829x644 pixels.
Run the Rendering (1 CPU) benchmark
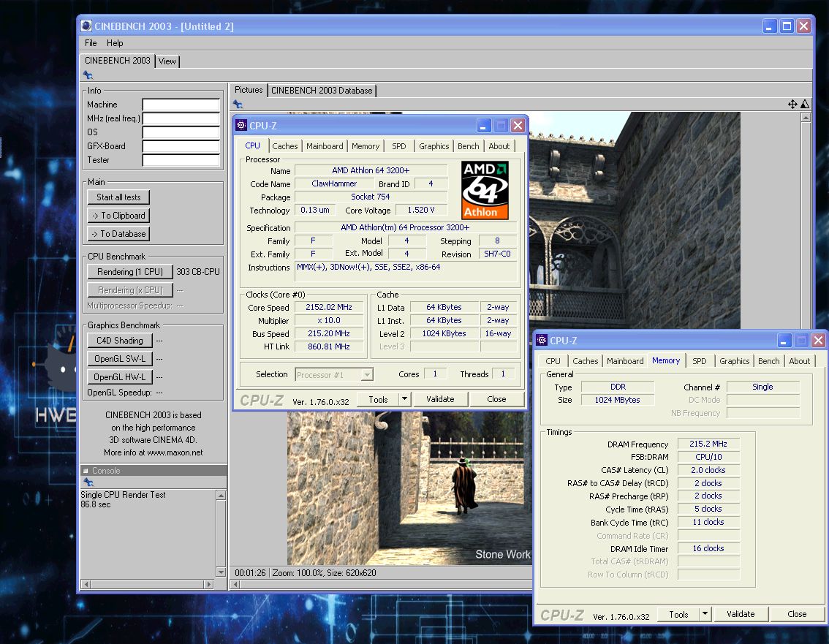pyautogui.click(x=130, y=272)
